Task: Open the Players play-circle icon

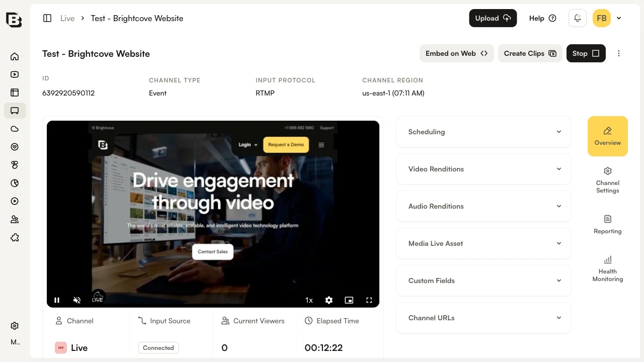Action: click(15, 201)
